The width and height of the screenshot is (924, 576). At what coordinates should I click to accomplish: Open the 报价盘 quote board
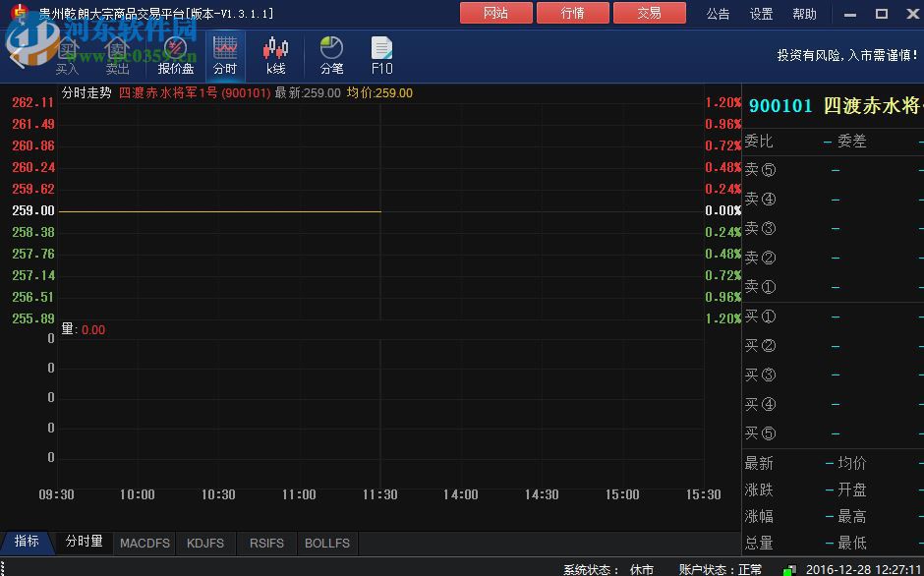176,57
